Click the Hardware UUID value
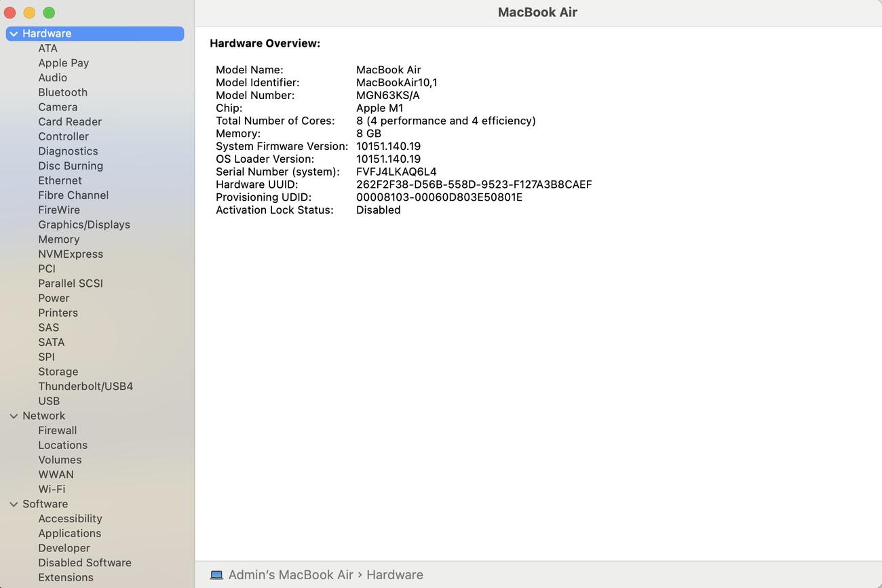 474,184
